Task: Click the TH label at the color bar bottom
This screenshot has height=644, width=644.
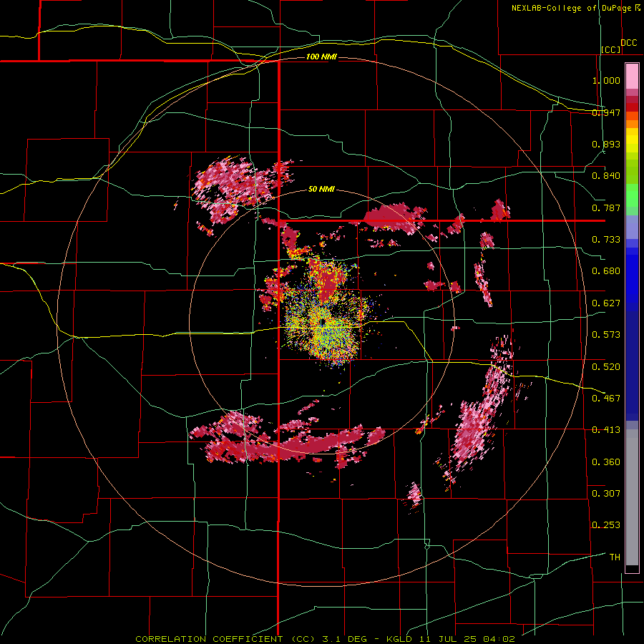Action: click(x=615, y=557)
